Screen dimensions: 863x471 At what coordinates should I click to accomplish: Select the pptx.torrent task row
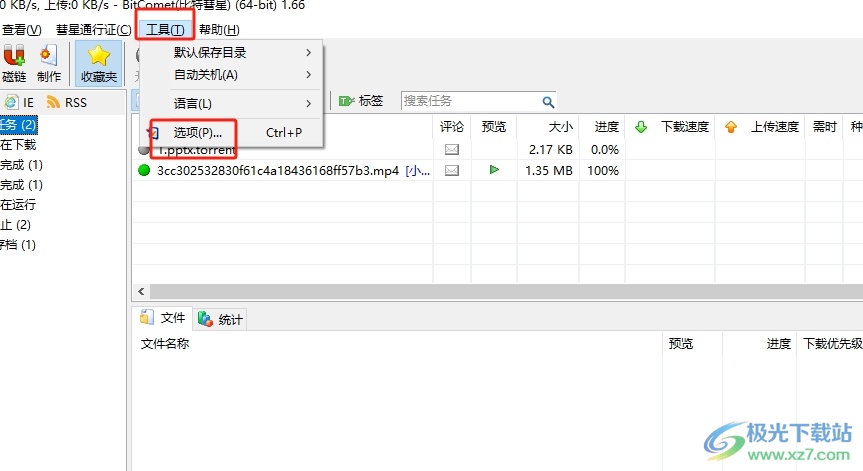pyautogui.click(x=197, y=150)
